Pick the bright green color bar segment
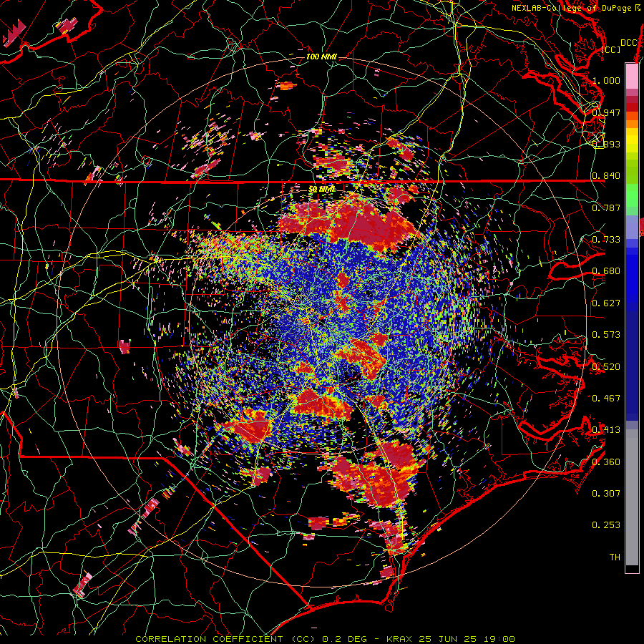This screenshot has height=644, width=644. [632, 195]
